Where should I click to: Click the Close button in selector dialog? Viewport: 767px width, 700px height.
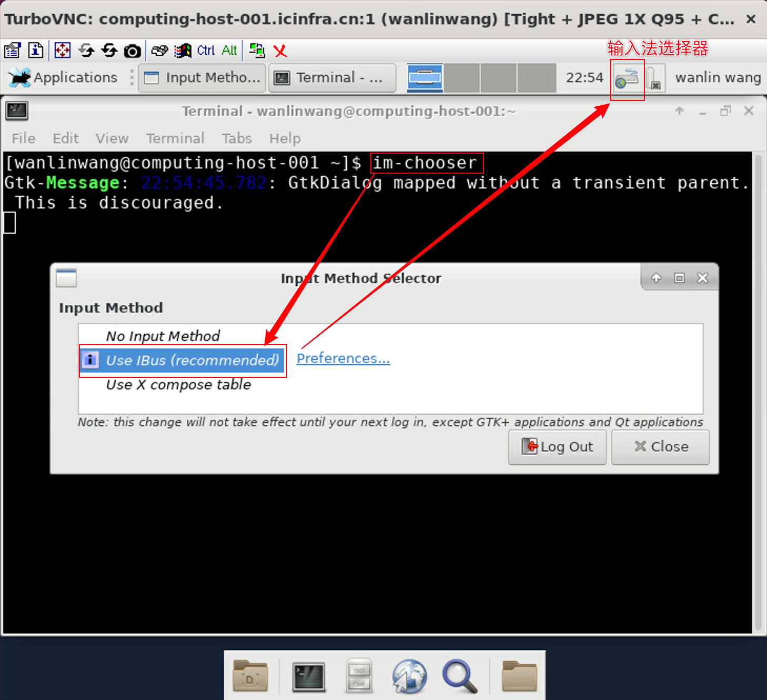661,447
